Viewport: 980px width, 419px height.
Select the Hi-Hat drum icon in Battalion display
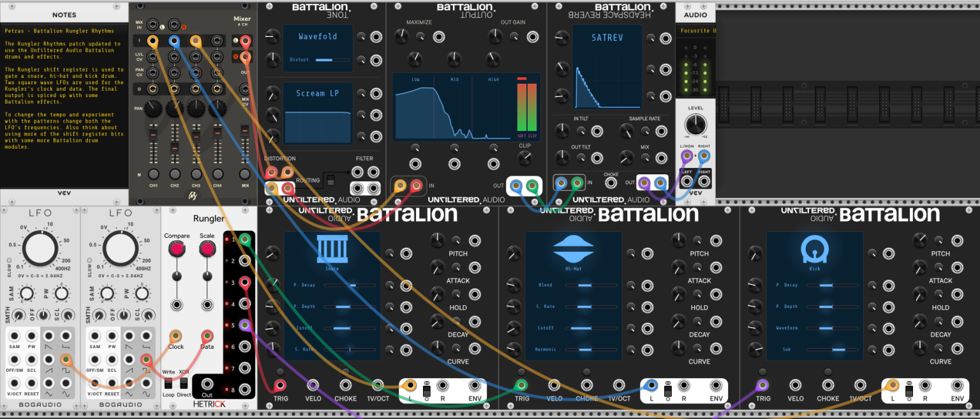point(573,249)
